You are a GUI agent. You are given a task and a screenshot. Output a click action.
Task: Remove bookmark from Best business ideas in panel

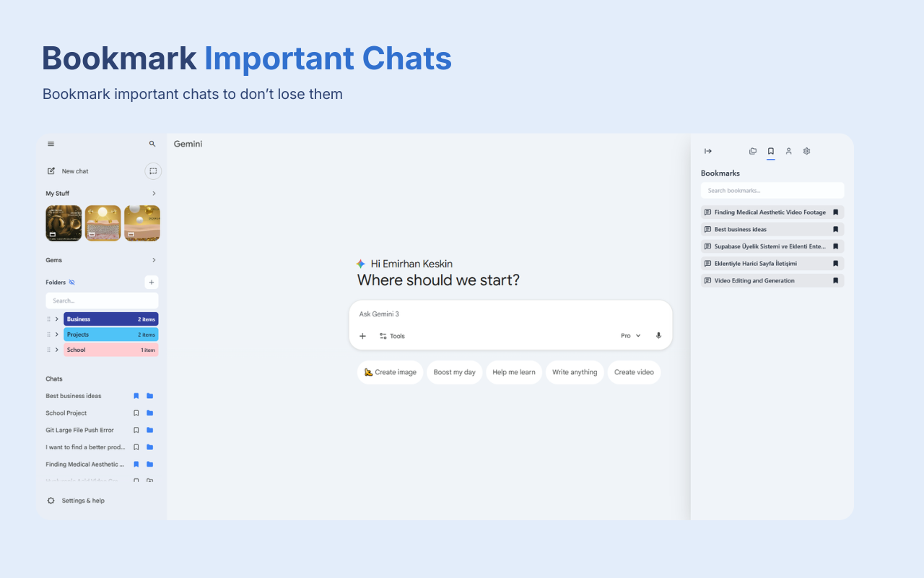pyautogui.click(x=836, y=229)
